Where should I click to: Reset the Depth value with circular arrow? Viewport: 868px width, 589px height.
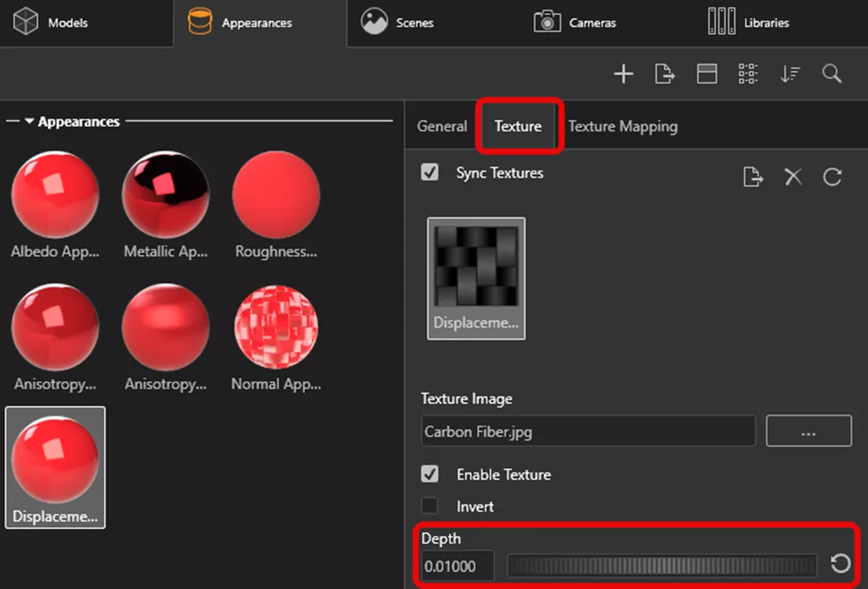click(840, 564)
